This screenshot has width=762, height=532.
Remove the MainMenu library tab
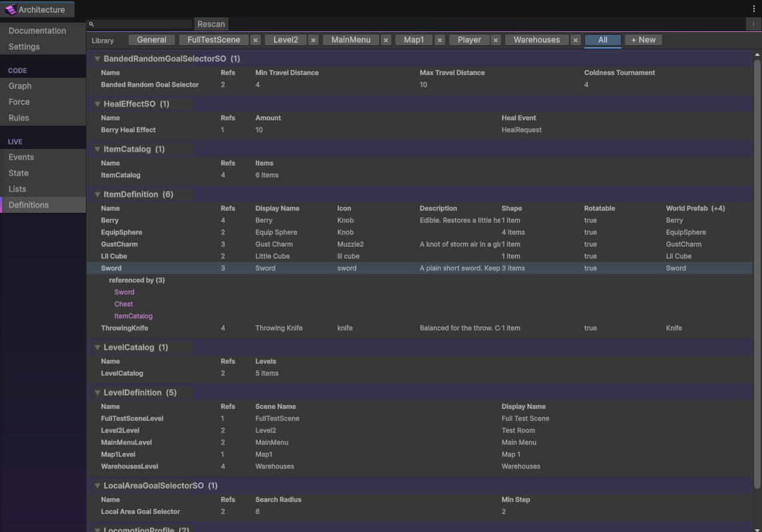coord(386,40)
